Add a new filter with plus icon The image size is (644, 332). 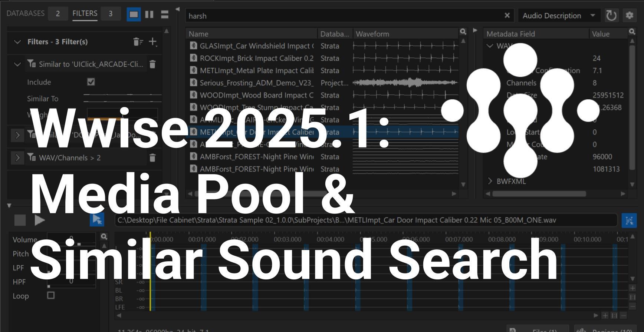pyautogui.click(x=153, y=42)
